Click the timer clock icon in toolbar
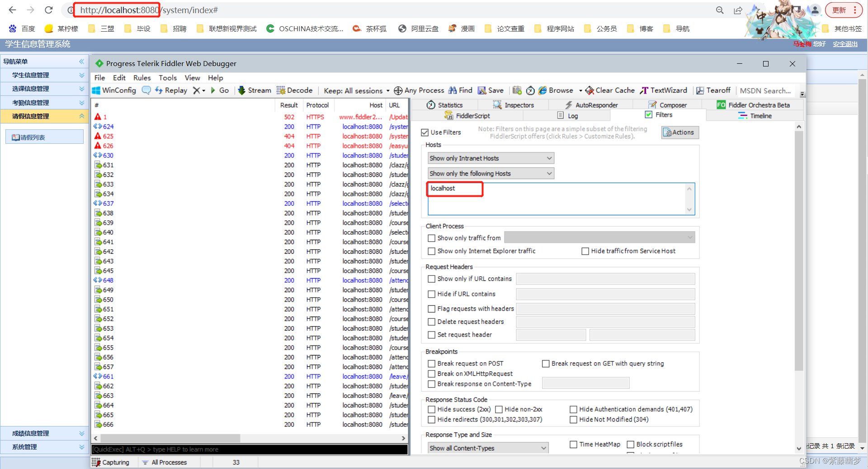 pyautogui.click(x=530, y=90)
